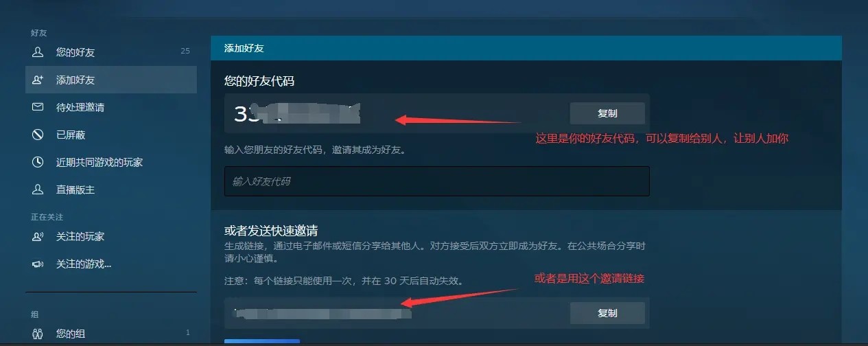Screen dimensions: 868x346
Task: Click the blue button below invite link
Action: [262, 341]
